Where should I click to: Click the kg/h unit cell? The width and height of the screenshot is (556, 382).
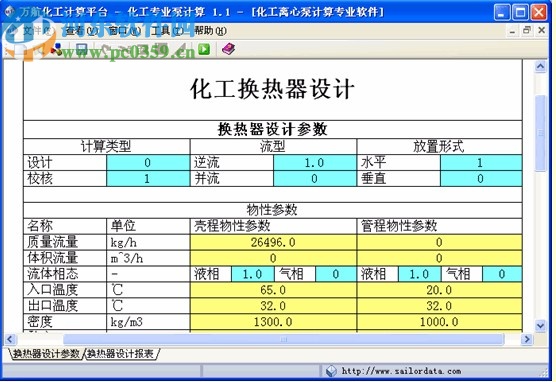pos(148,242)
